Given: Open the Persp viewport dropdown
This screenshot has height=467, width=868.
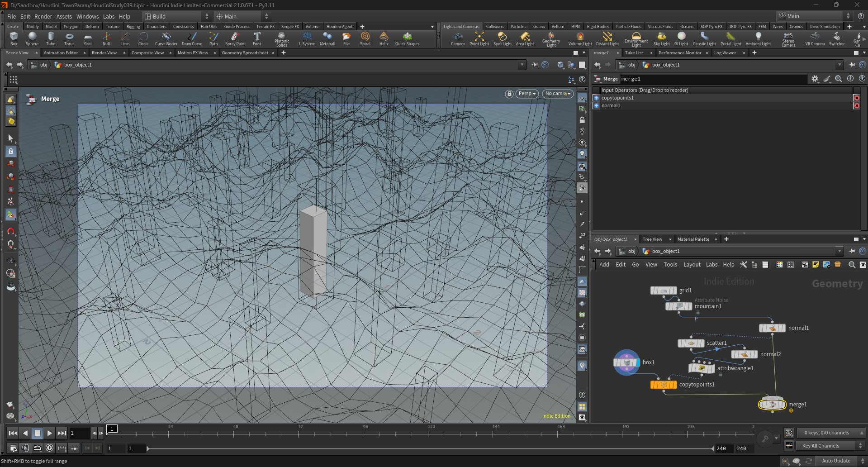Looking at the screenshot, I should [526, 94].
